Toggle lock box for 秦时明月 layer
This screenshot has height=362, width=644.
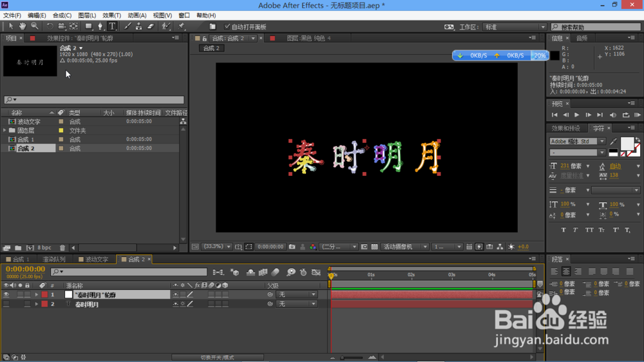pos(27,304)
